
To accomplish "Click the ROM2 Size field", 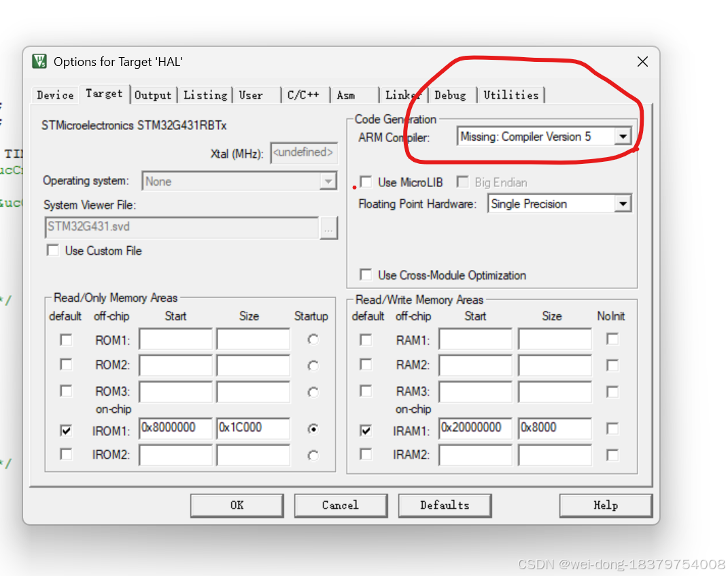I will tap(253, 365).
